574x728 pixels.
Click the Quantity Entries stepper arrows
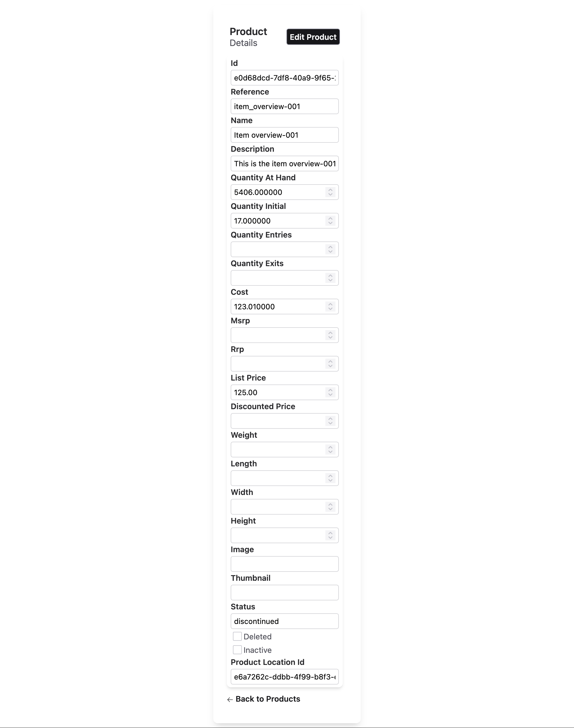click(330, 249)
